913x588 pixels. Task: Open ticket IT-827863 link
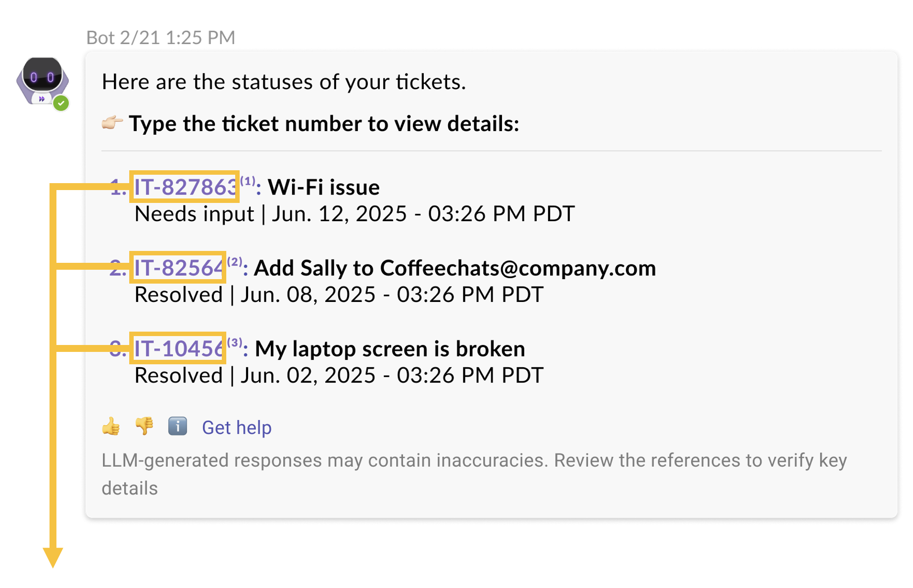point(185,187)
